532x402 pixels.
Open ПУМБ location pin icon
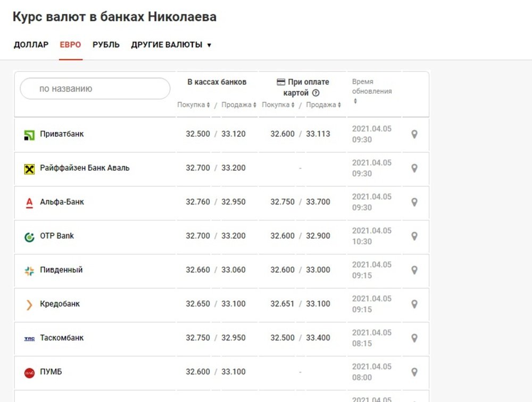click(414, 372)
